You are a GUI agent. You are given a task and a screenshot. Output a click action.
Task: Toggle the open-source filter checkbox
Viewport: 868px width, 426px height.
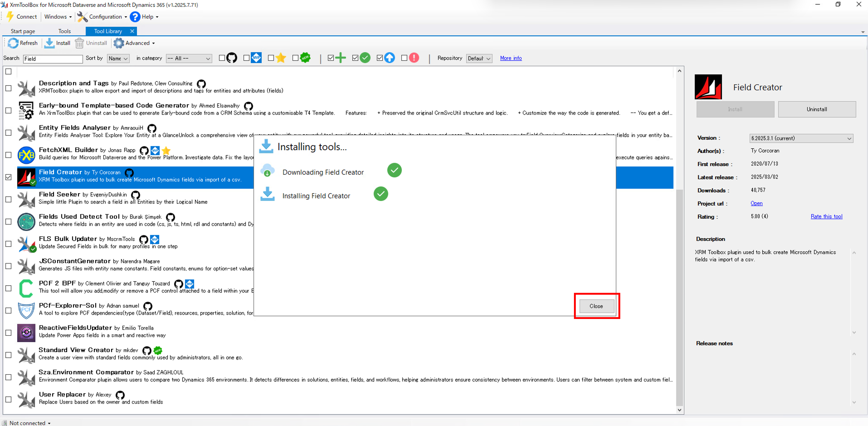tap(222, 58)
